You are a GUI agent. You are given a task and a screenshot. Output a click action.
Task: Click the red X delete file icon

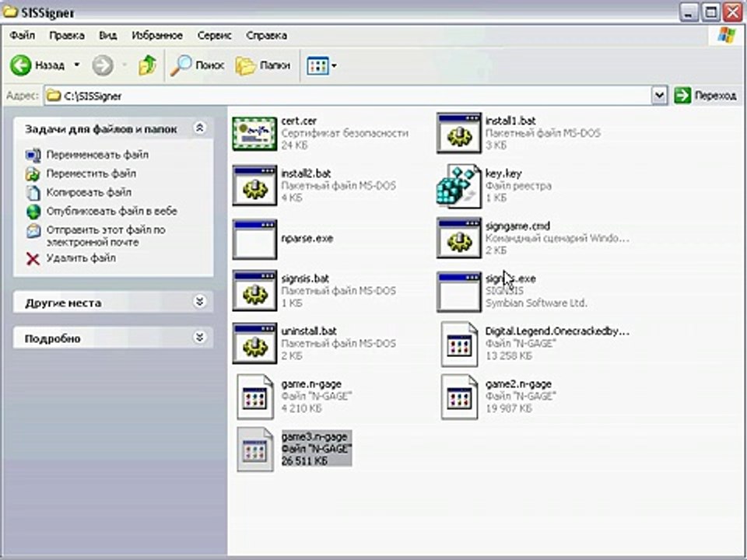pyautogui.click(x=33, y=258)
